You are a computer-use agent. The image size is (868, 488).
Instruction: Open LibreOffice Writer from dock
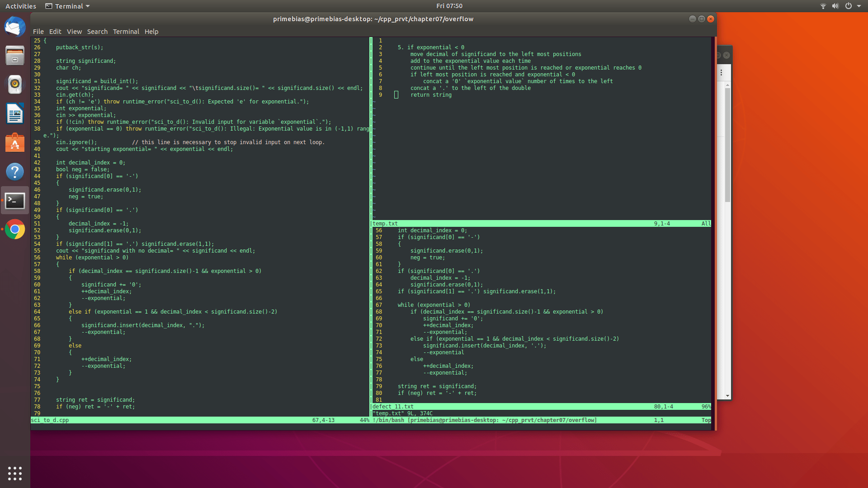(x=15, y=113)
